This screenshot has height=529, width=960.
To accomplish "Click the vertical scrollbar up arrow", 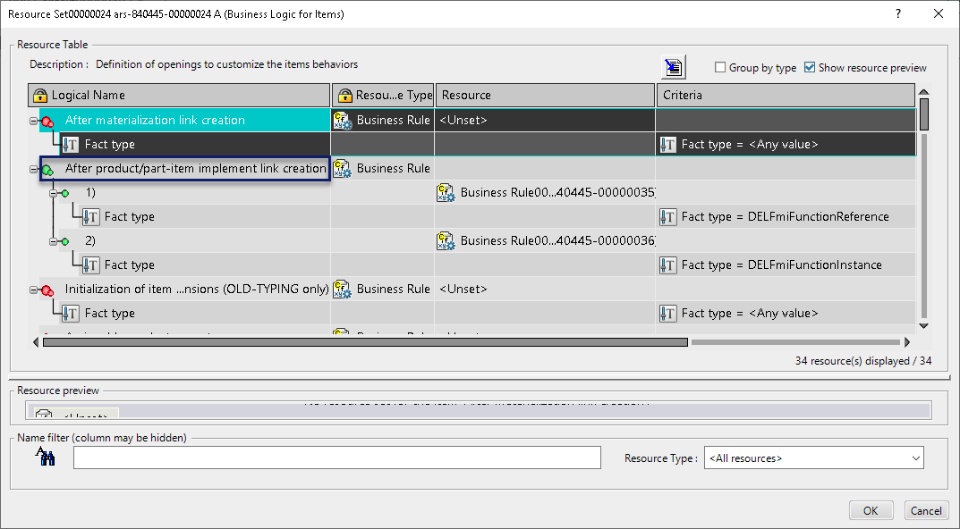I will 924,92.
